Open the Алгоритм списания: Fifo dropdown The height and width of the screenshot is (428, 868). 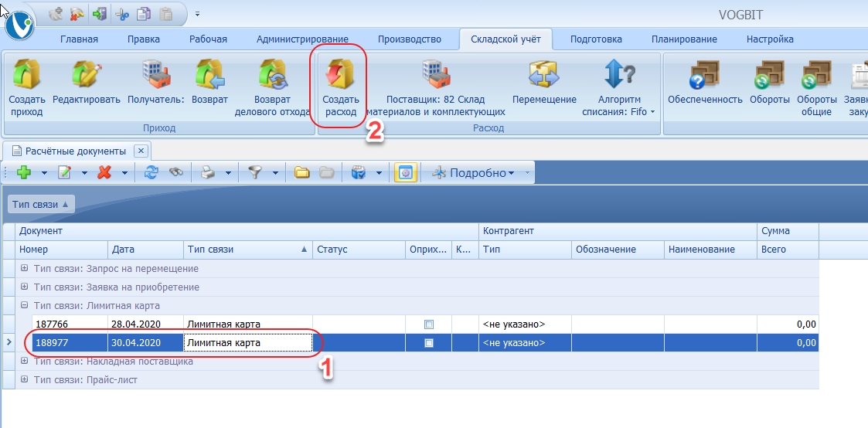click(626, 106)
